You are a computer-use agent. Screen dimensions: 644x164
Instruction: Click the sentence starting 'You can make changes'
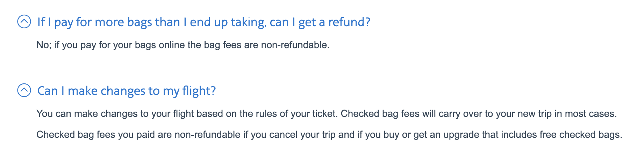click(187, 114)
